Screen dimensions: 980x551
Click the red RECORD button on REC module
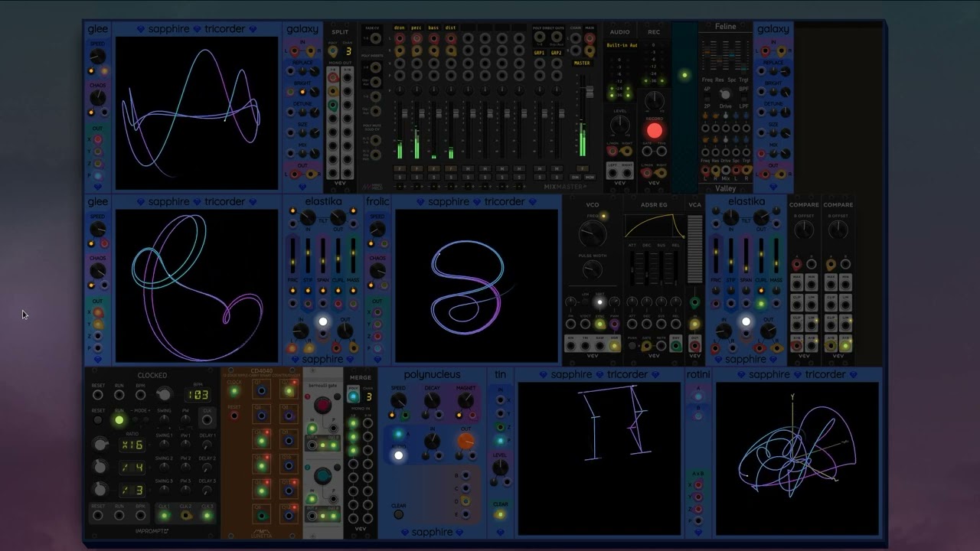pyautogui.click(x=655, y=131)
